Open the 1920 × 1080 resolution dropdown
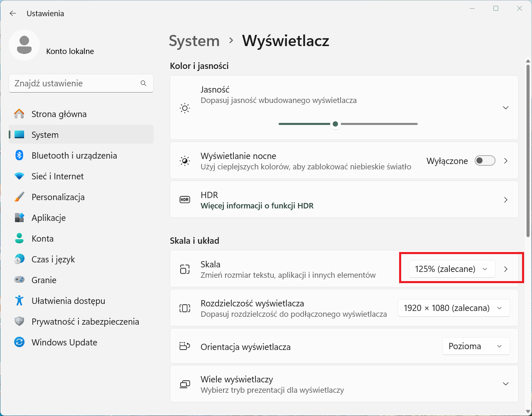 coord(454,308)
